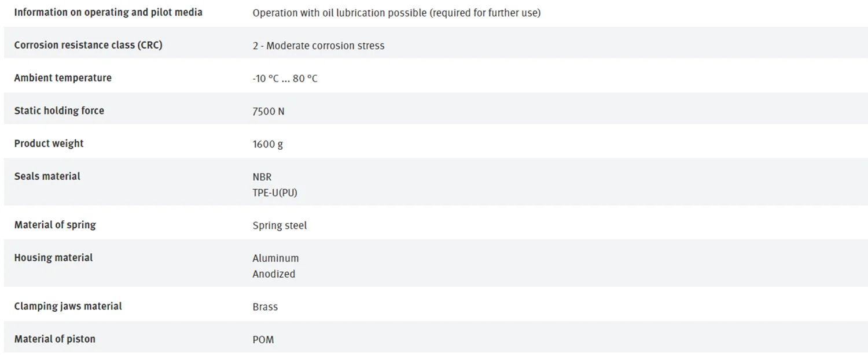Image resolution: width=868 pixels, height=355 pixels.
Task: Select the Product weight label
Action: (x=49, y=143)
